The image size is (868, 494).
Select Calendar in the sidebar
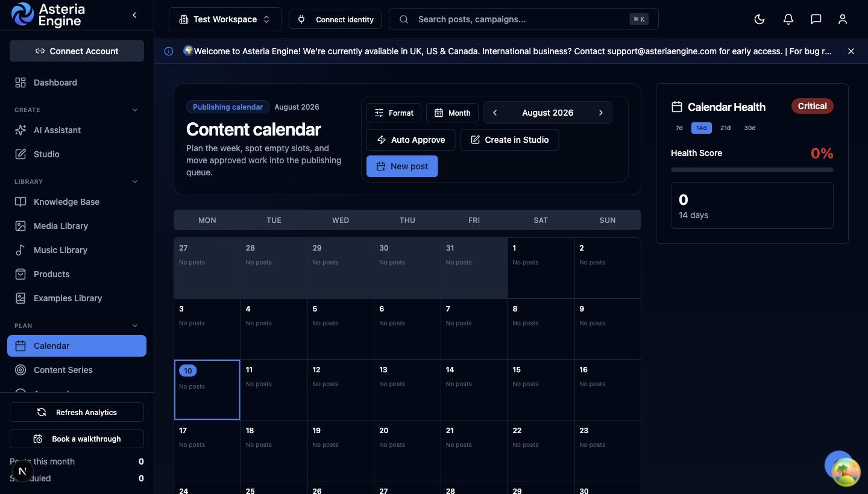pos(77,346)
